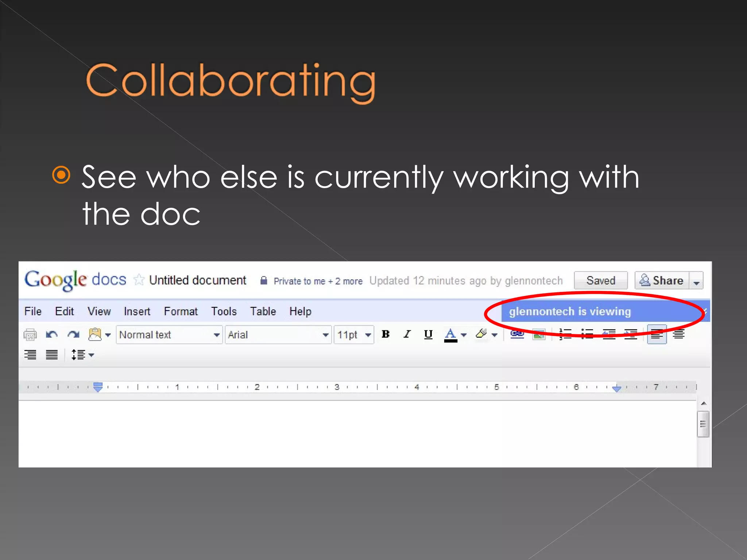Open the Share dropdown arrow
Screen dimensions: 747x560
coord(696,280)
